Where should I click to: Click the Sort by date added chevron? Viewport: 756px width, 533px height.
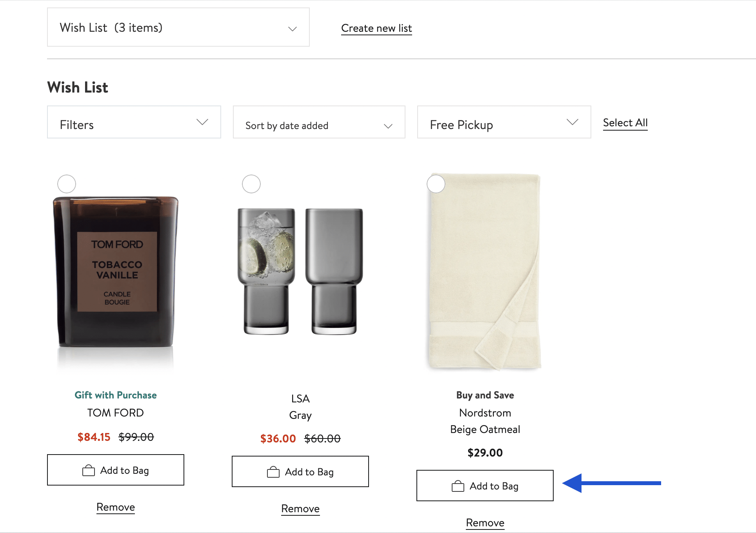[x=388, y=126]
